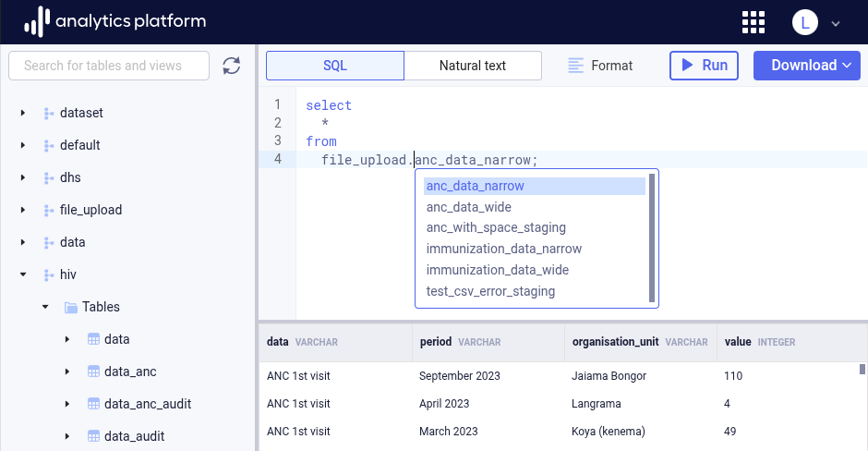Expand the file_upload schema
868x451 pixels.
[23, 210]
